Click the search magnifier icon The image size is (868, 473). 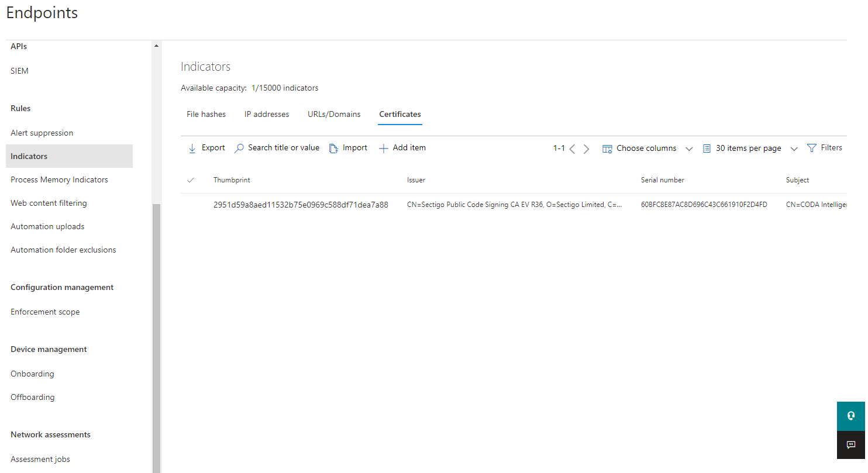click(239, 148)
